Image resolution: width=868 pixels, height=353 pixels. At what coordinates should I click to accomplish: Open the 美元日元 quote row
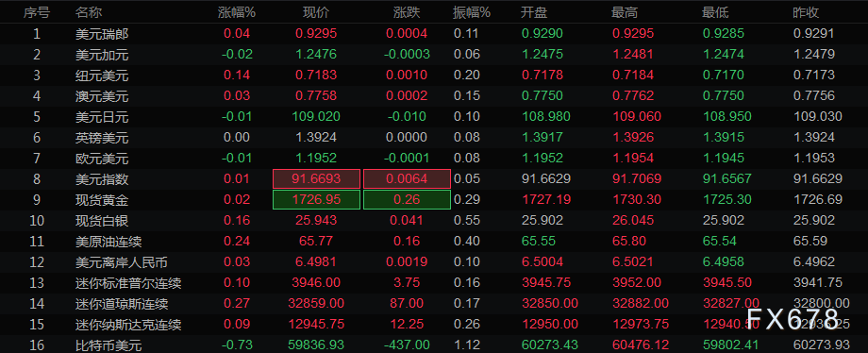pyautogui.click(x=434, y=117)
